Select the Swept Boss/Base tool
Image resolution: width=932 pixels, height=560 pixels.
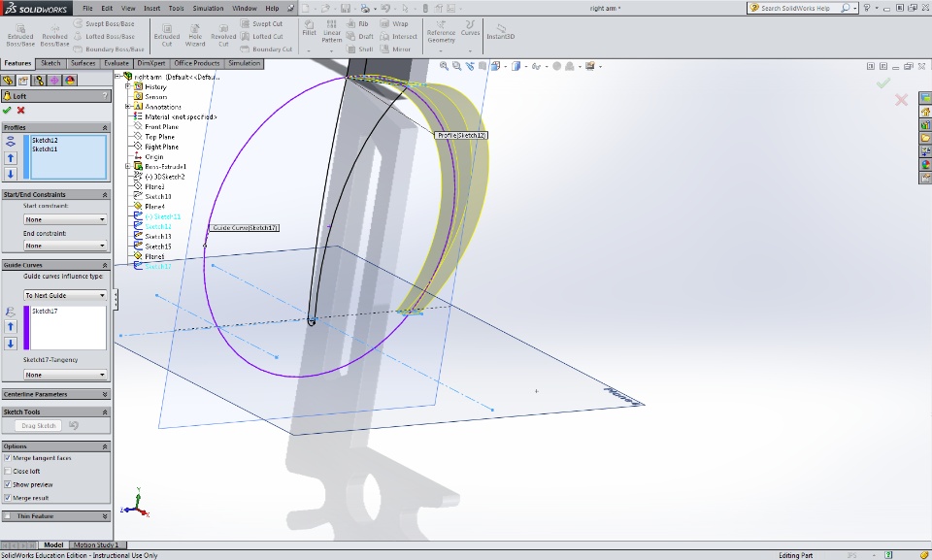[x=104, y=24]
